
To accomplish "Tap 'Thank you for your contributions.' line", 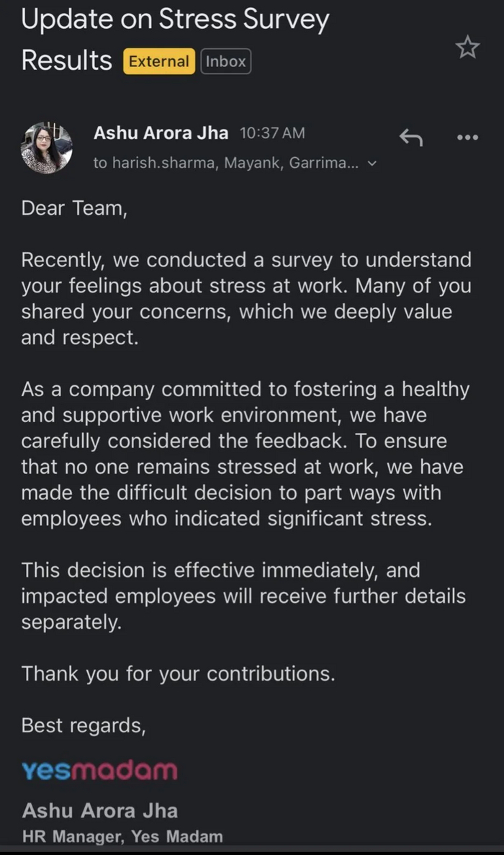I will 178,673.
